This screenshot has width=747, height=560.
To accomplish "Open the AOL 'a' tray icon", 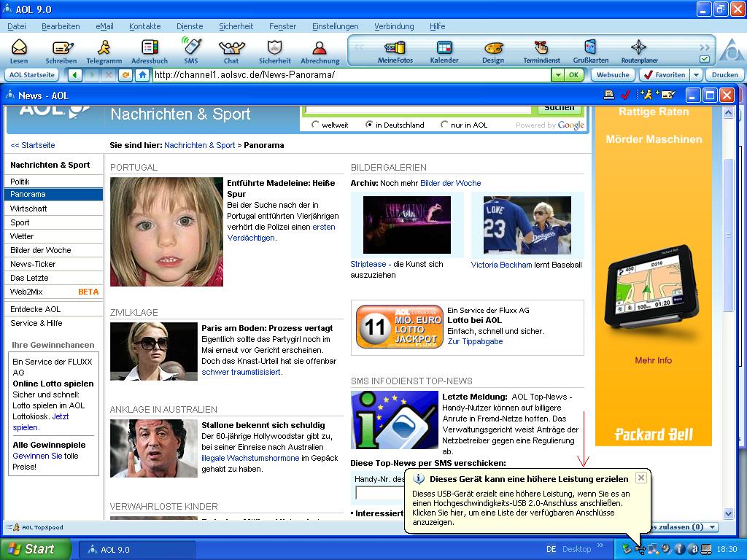I will (x=692, y=550).
